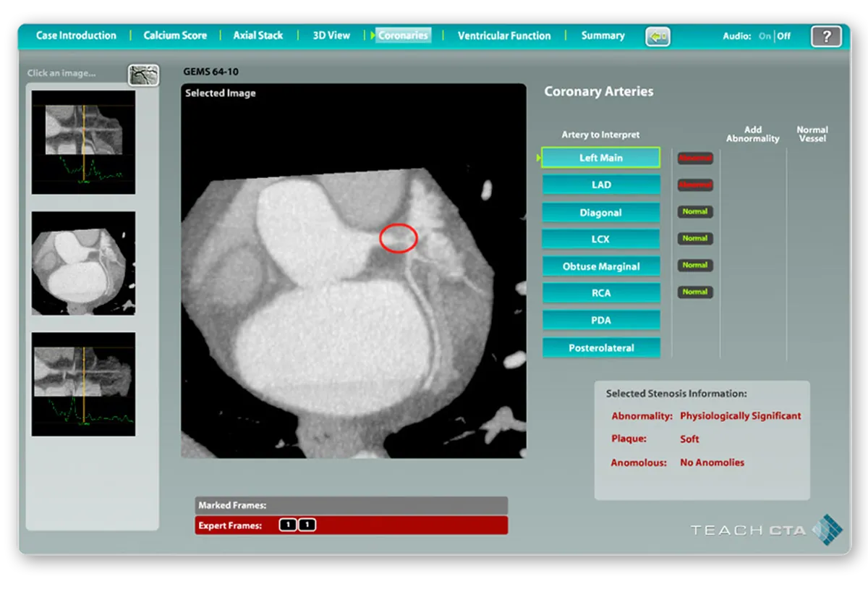
Task: Click the Abnormal badge beside LAD
Action: pyautogui.click(x=694, y=185)
